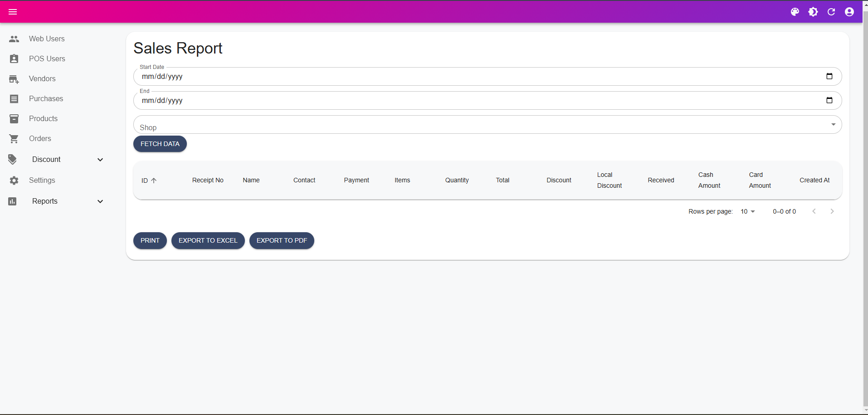This screenshot has height=415, width=868.
Task: Open the End date calendar picker
Action: pos(829,100)
